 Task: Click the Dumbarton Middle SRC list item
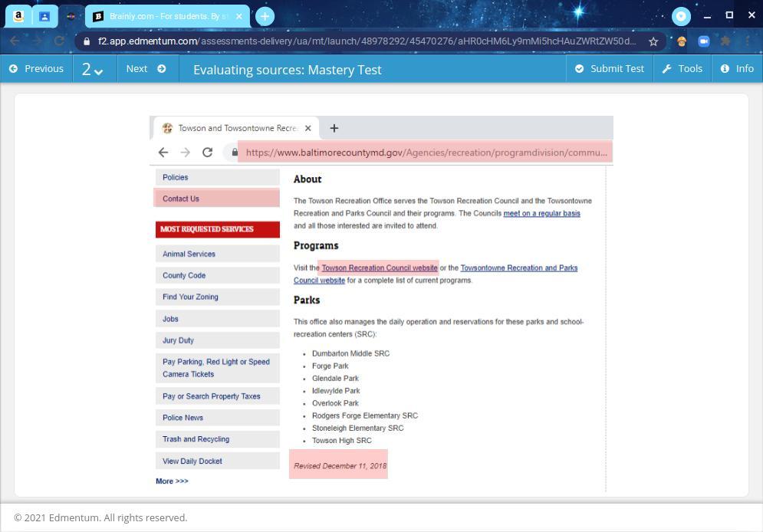coord(351,353)
